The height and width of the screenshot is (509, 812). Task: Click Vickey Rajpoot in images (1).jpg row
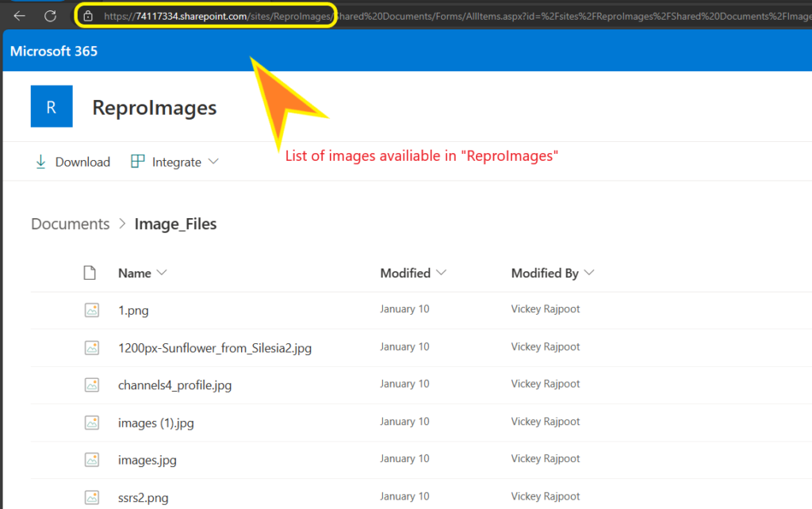546,422
